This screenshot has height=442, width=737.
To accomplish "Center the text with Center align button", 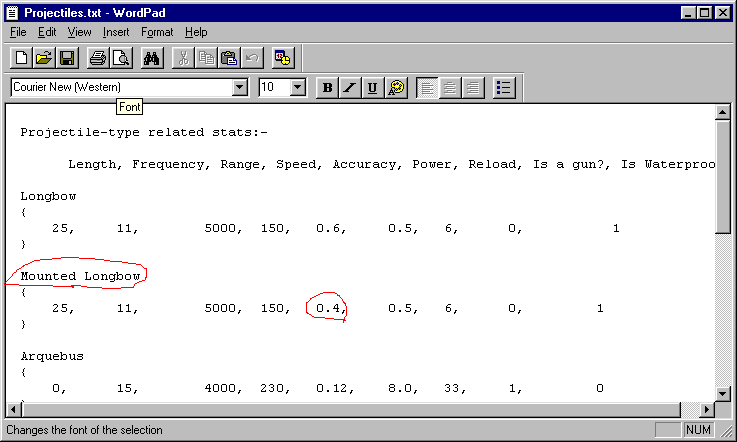I will [450, 87].
